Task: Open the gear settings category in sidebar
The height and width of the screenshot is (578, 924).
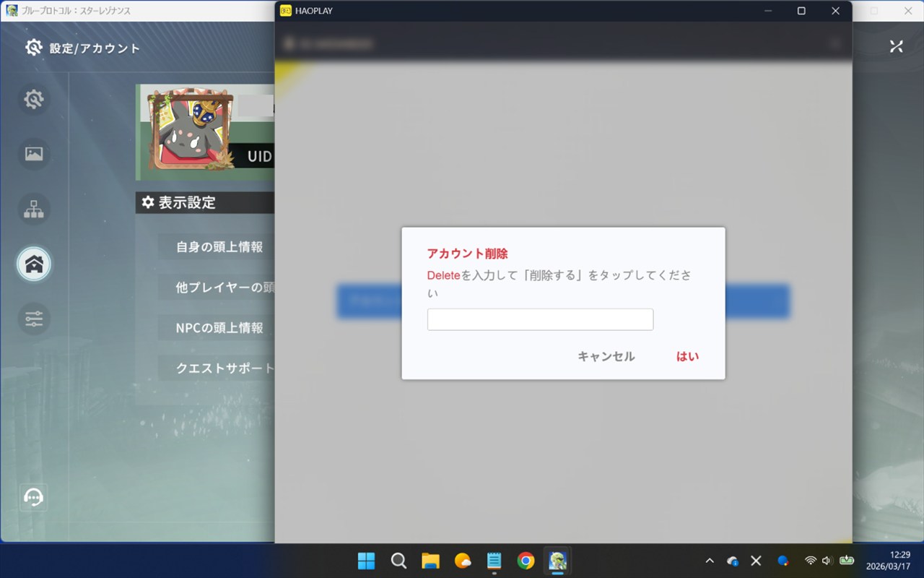Action: click(x=34, y=99)
